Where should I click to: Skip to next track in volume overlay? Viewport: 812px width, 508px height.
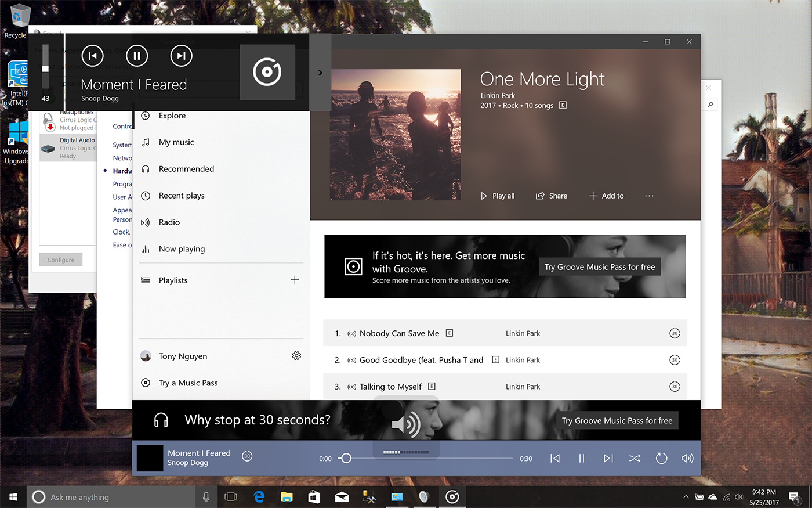point(182,56)
